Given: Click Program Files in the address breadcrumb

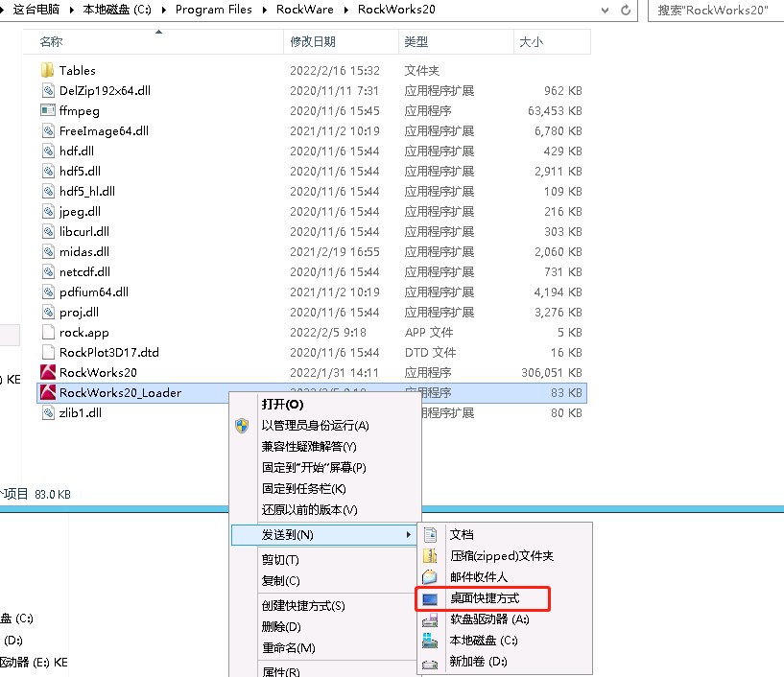Looking at the screenshot, I should 213,10.
